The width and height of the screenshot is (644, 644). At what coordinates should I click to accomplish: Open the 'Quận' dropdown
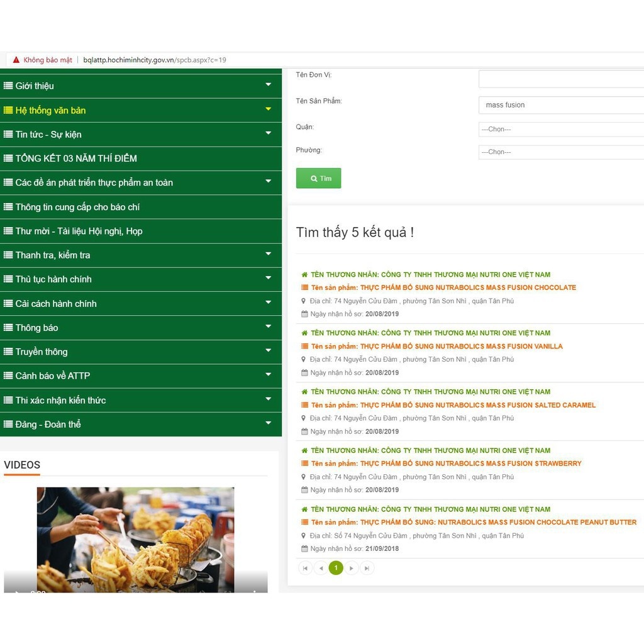[x=561, y=130]
